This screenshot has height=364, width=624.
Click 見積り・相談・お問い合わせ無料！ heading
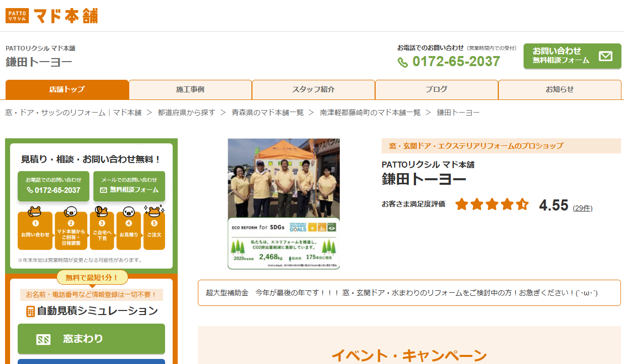click(x=91, y=159)
